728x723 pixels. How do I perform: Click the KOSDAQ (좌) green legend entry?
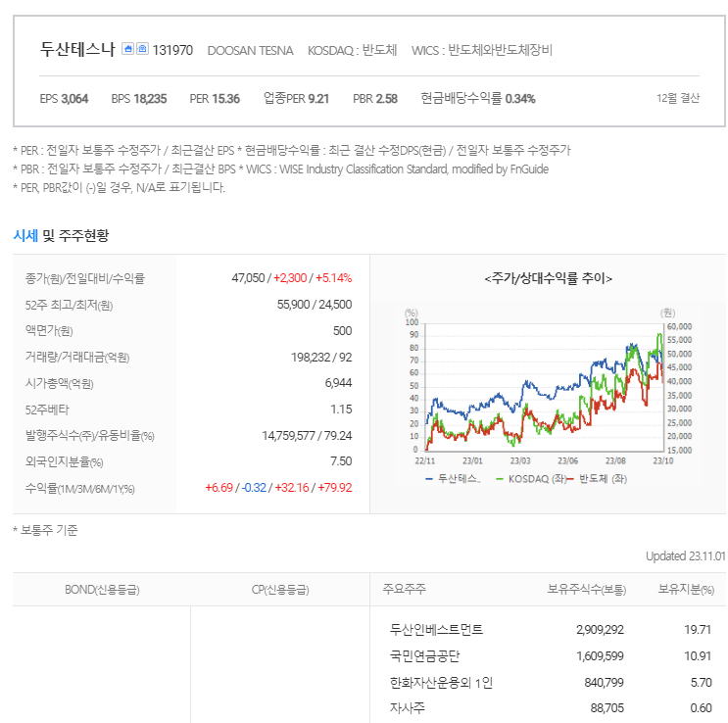click(530, 479)
